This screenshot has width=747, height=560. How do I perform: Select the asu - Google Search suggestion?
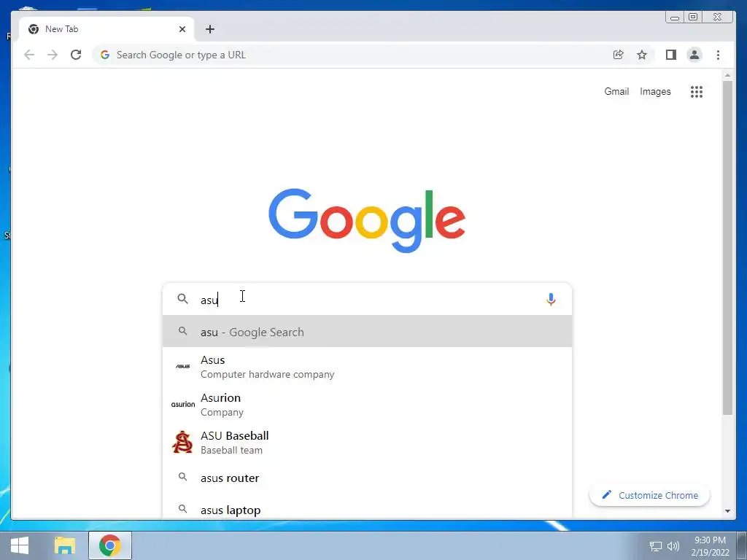(x=368, y=332)
